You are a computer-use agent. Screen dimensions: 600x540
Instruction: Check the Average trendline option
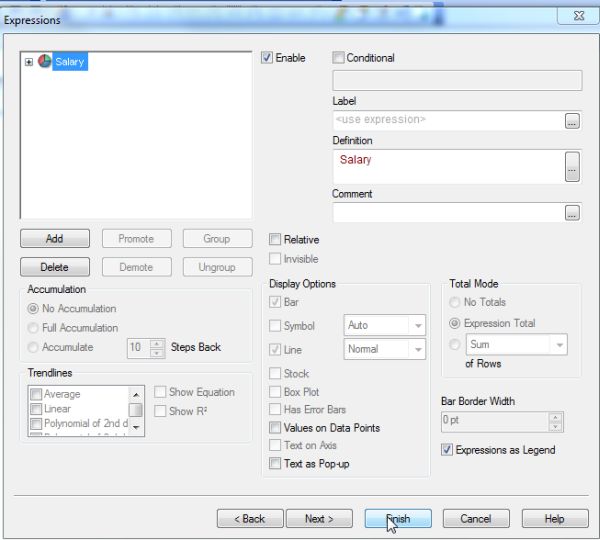[x=36, y=394]
